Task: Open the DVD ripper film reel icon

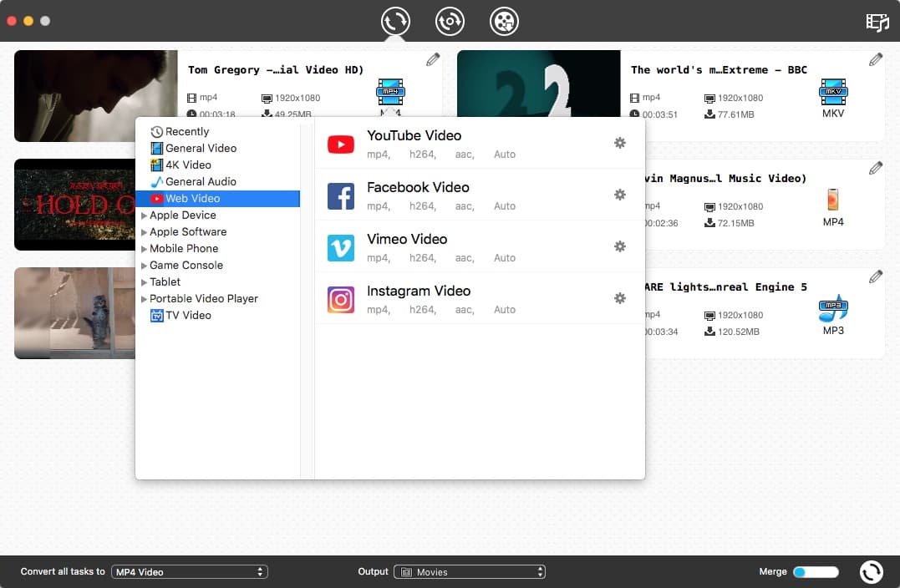Action: point(504,21)
